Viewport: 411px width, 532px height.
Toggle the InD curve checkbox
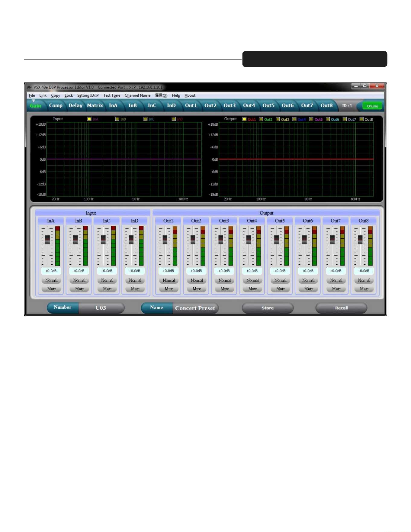pos(174,119)
